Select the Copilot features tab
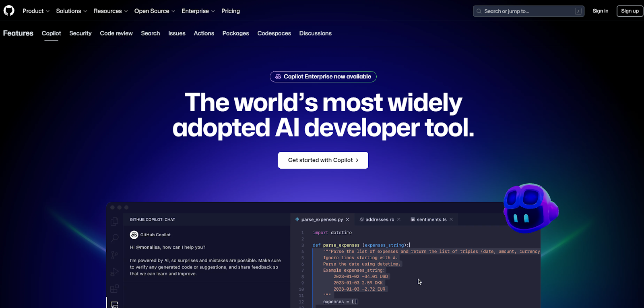The height and width of the screenshot is (308, 644). point(52,33)
